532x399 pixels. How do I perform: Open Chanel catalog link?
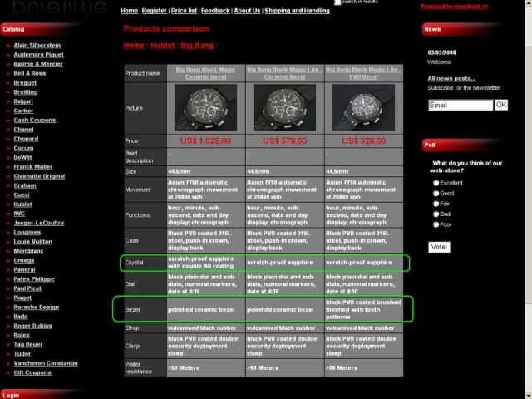tap(24, 130)
